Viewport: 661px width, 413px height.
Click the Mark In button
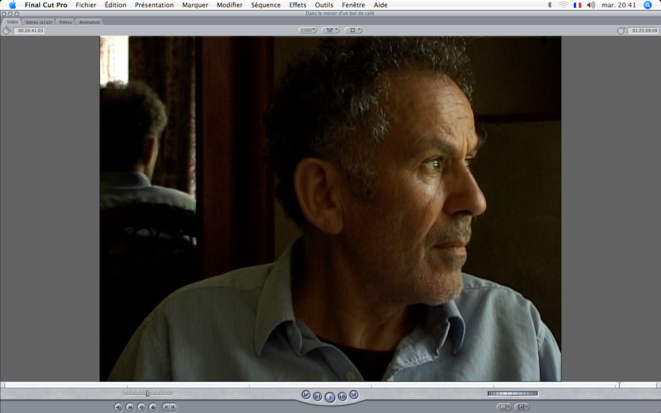[166, 407]
